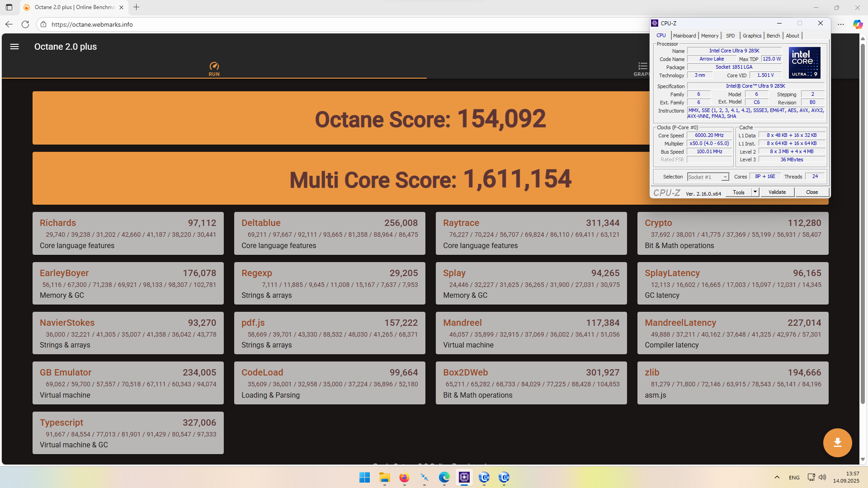Open the Tools dropdown arrow in CPU-Z

[x=755, y=192]
